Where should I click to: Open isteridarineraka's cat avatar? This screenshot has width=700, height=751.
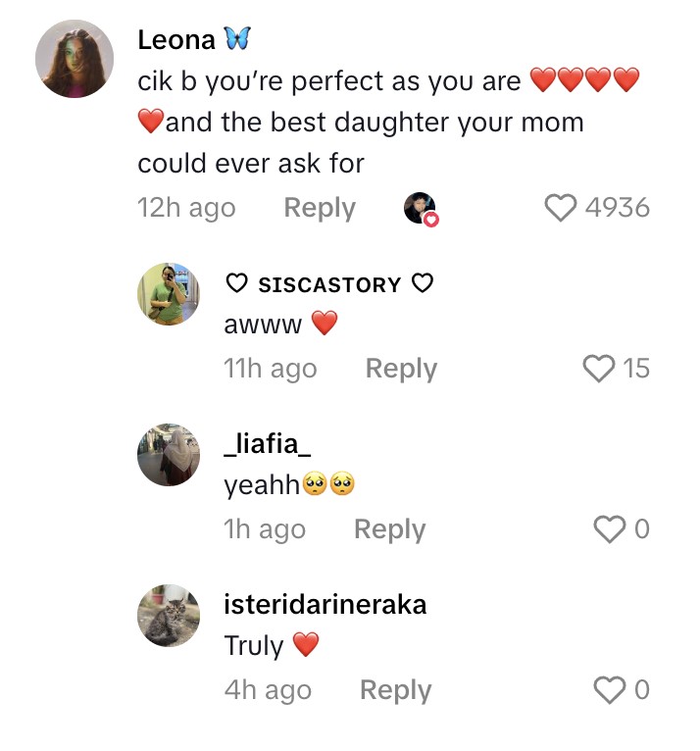(169, 615)
